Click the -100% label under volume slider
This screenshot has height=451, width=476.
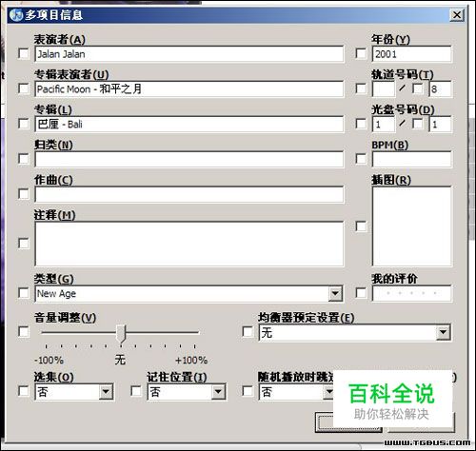tap(49, 360)
